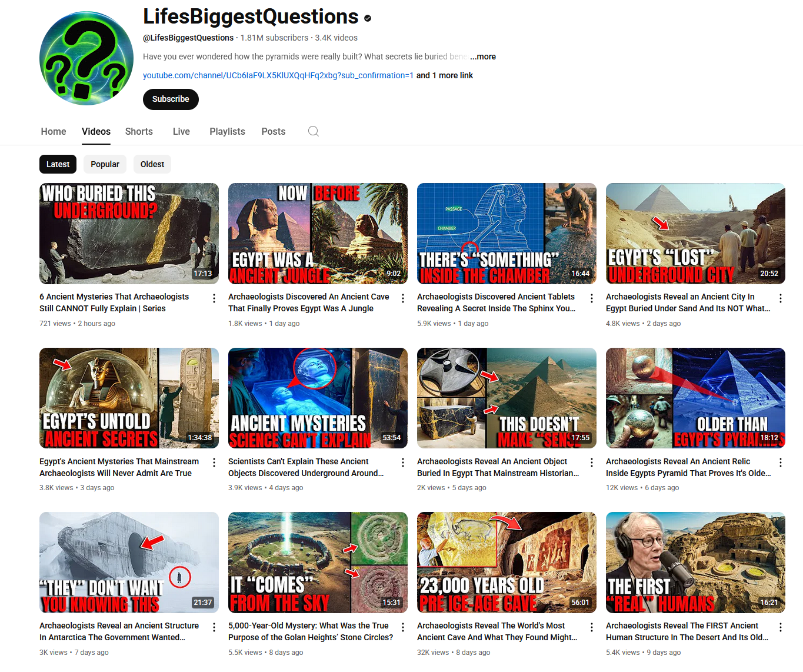Click the '3.4K videos' count text
The height and width of the screenshot is (672, 803).
(336, 38)
